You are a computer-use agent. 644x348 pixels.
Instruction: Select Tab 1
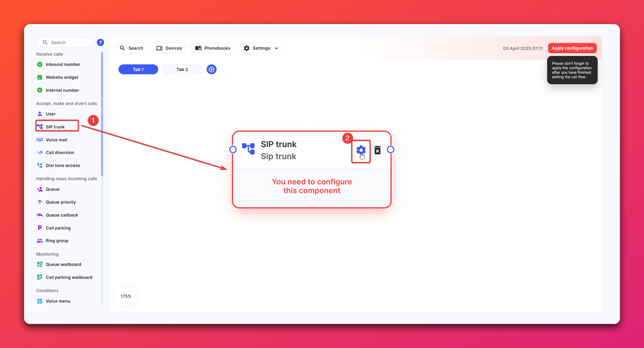tap(138, 69)
